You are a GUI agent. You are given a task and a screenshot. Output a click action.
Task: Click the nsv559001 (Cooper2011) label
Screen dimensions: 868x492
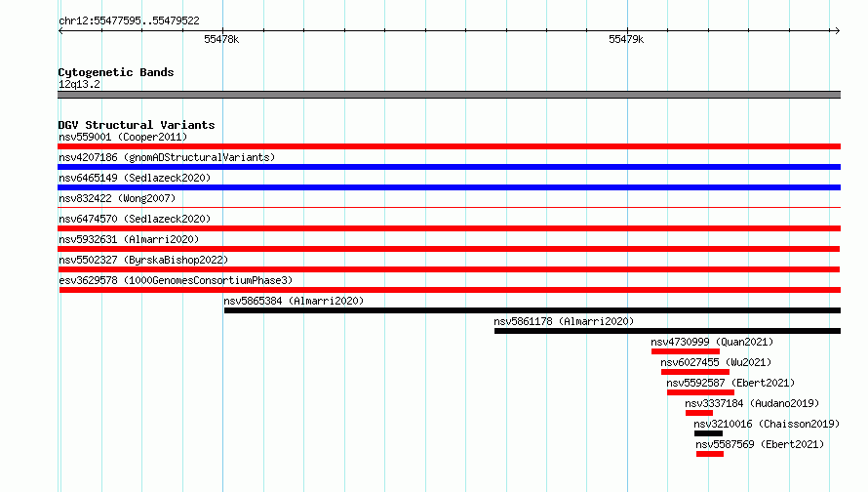coord(123,137)
